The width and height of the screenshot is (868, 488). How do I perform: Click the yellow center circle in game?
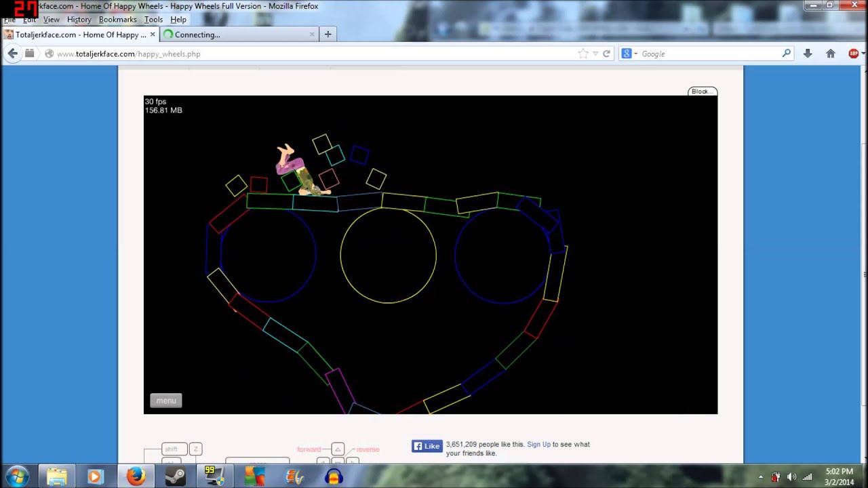click(388, 256)
